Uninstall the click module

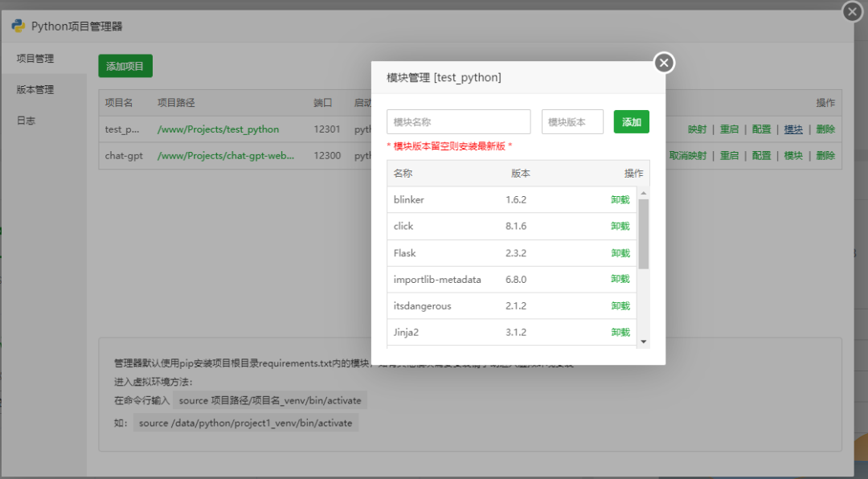pyautogui.click(x=620, y=227)
